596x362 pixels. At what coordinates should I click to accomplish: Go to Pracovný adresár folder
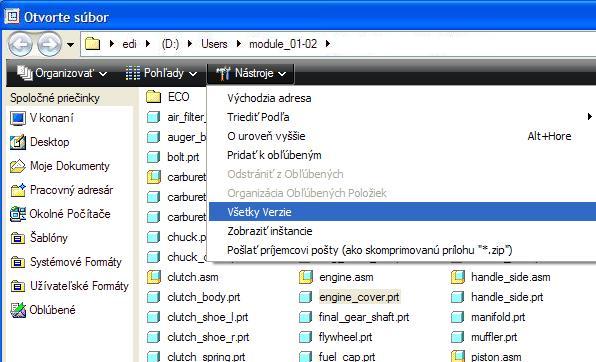[x=62, y=190]
